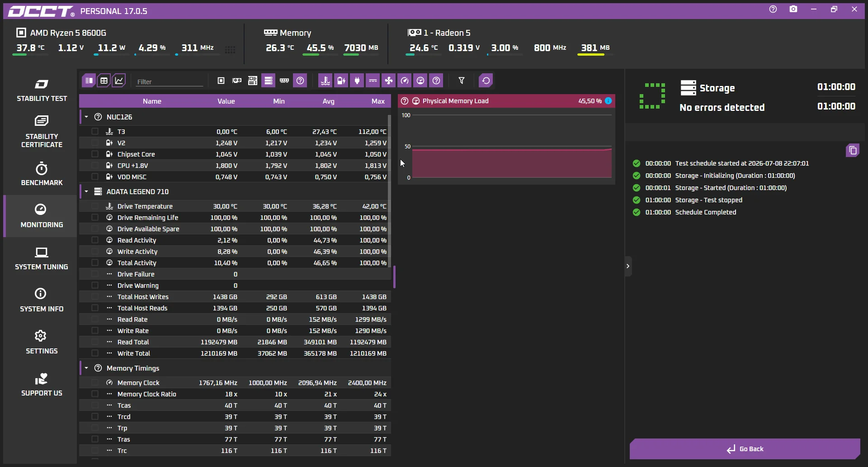868x467 pixels.
Task: Toggle the speedometer frequency sensor filter
Action: coord(405,81)
